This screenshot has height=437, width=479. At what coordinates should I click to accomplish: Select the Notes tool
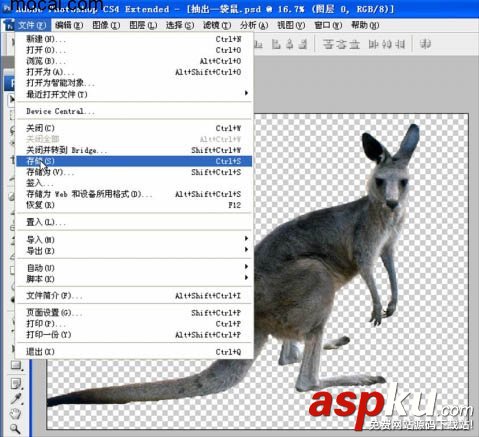[16, 384]
